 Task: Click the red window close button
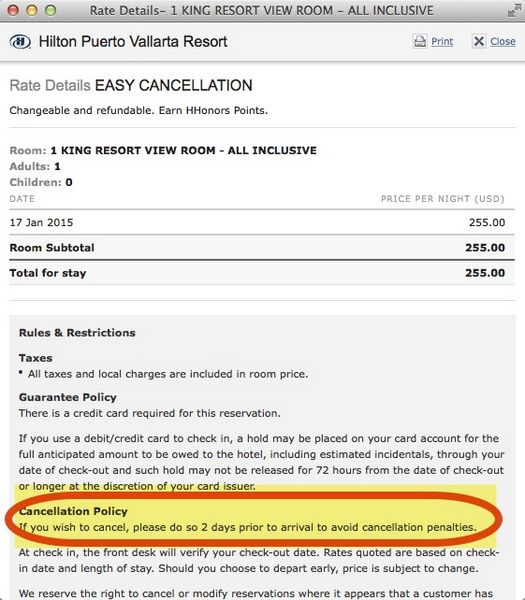pos(13,10)
